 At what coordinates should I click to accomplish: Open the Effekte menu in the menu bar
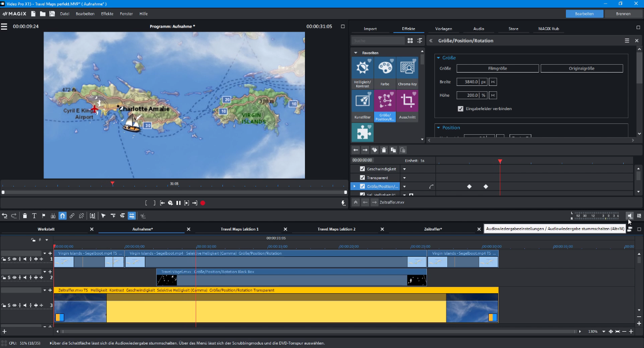[x=107, y=13]
